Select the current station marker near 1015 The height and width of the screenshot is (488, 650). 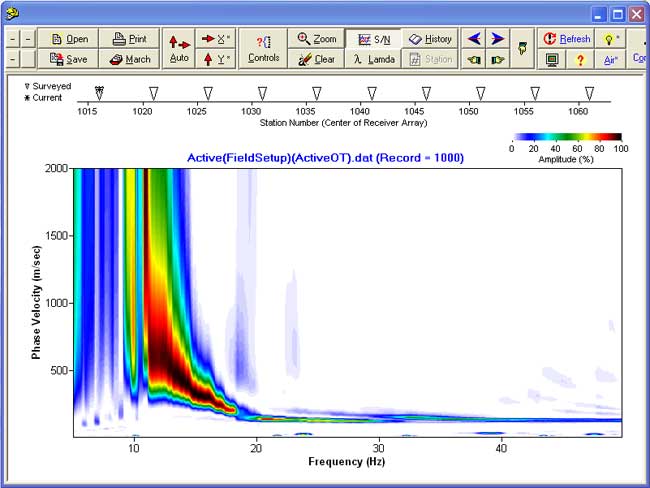[99, 93]
